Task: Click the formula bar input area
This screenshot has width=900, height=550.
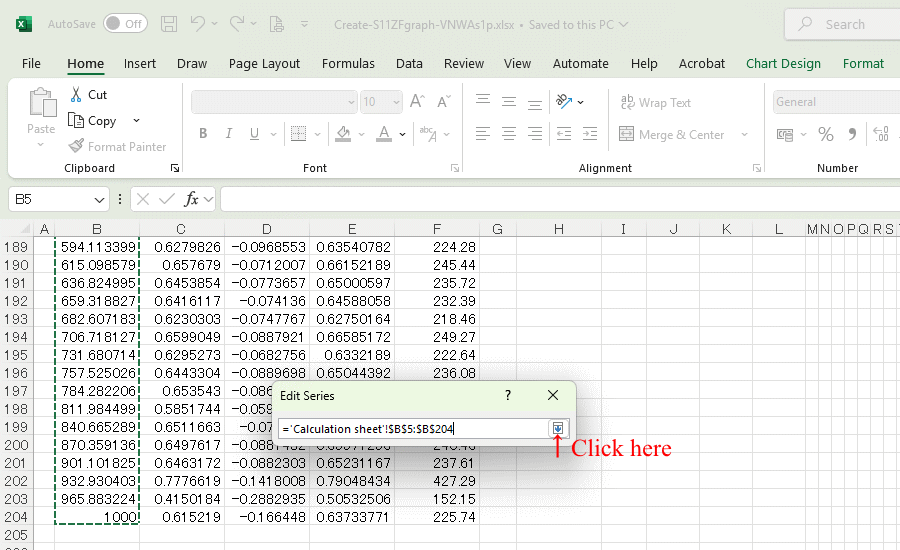Action: point(560,199)
